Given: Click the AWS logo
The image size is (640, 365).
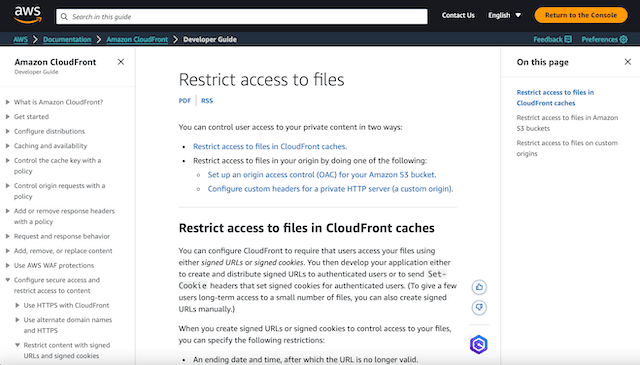Looking at the screenshot, I should tap(28, 15).
